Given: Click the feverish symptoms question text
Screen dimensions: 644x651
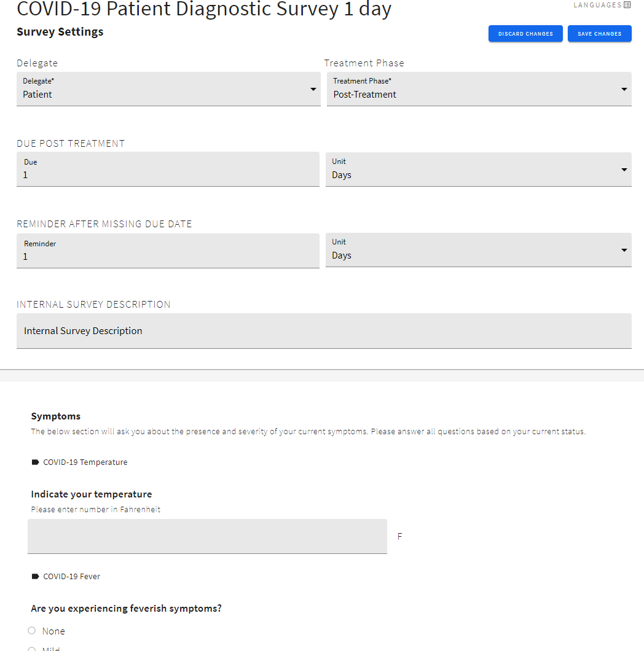Looking at the screenshot, I should 127,609.
